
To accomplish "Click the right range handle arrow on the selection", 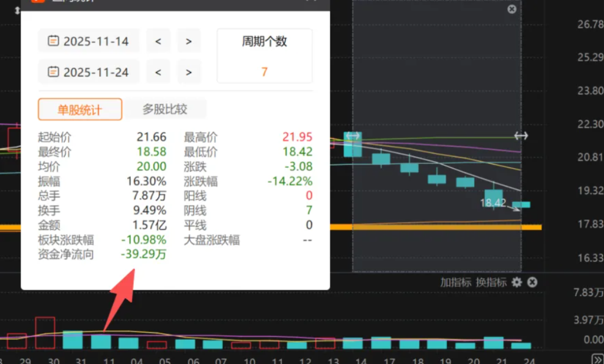I will pyautogui.click(x=521, y=136).
